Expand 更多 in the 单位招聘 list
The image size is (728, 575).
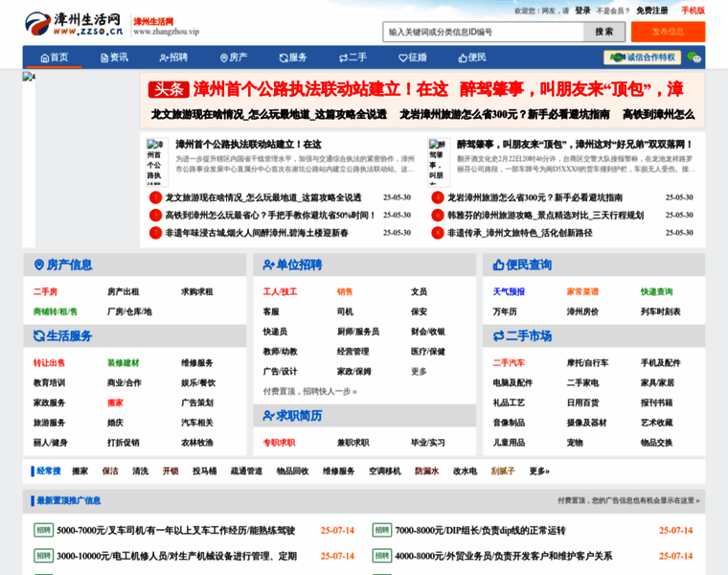click(x=419, y=371)
